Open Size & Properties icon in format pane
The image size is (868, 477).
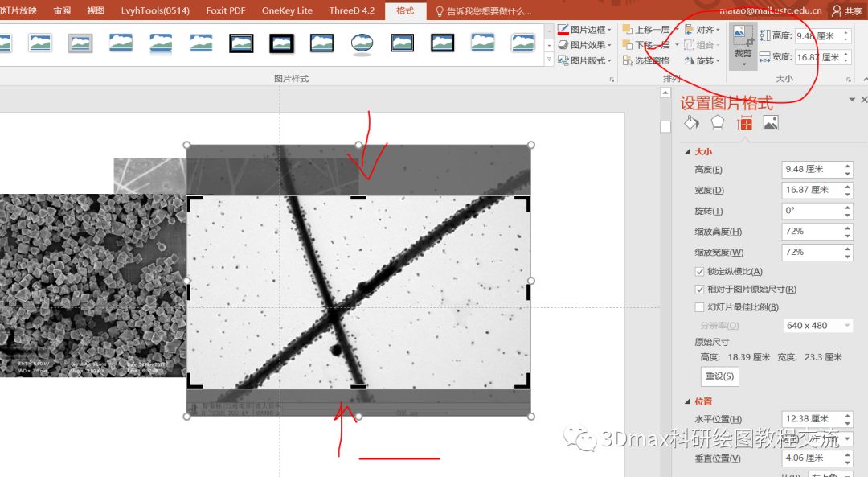point(744,123)
